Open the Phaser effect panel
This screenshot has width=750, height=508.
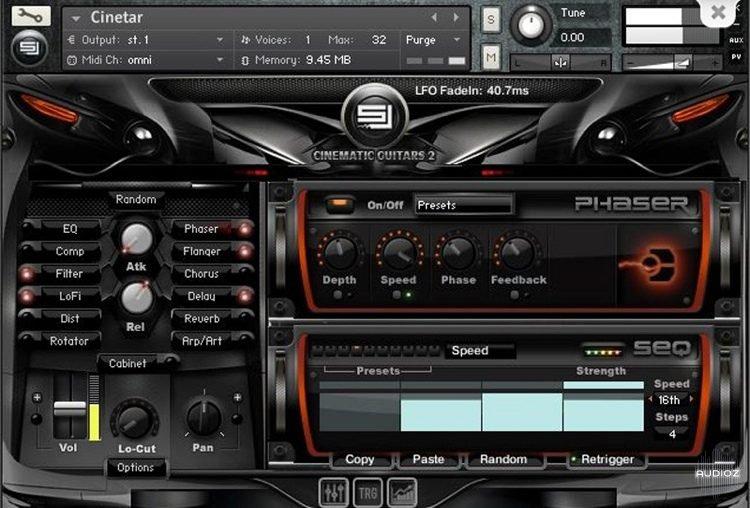point(201,229)
